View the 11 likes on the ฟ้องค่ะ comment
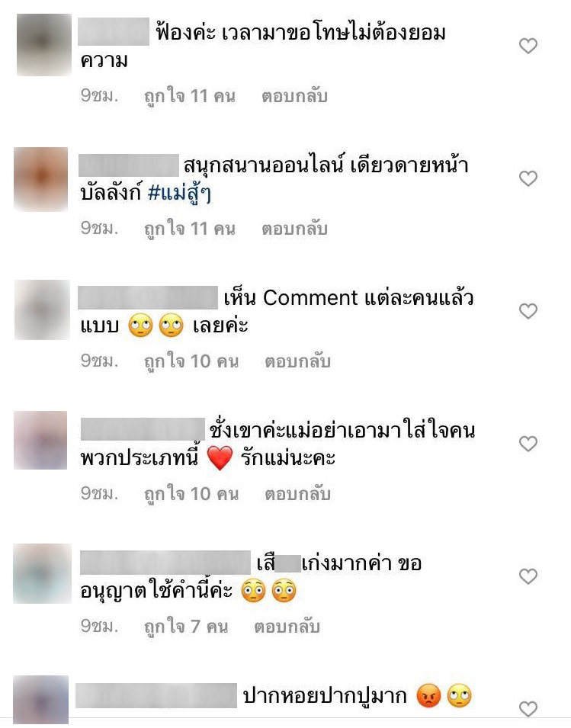 [x=190, y=96]
